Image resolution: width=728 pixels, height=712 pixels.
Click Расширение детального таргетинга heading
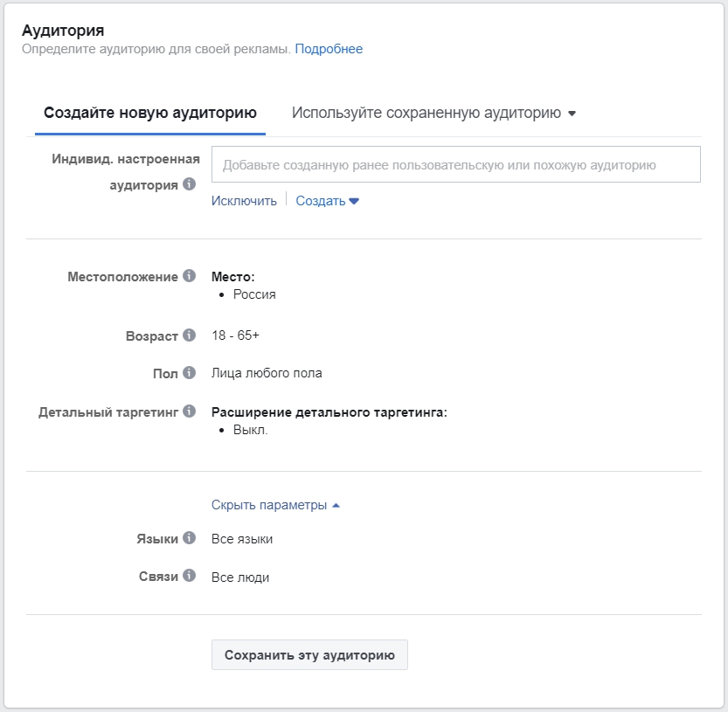[329, 412]
